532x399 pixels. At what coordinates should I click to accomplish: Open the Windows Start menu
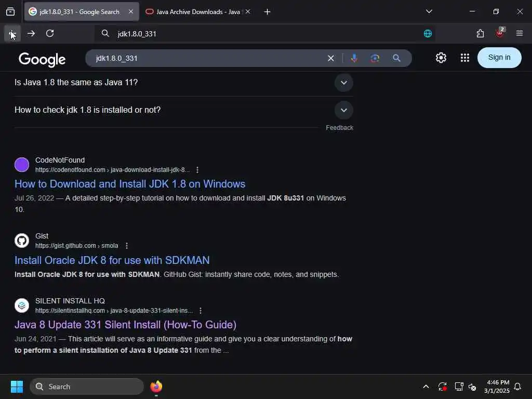coord(17,387)
